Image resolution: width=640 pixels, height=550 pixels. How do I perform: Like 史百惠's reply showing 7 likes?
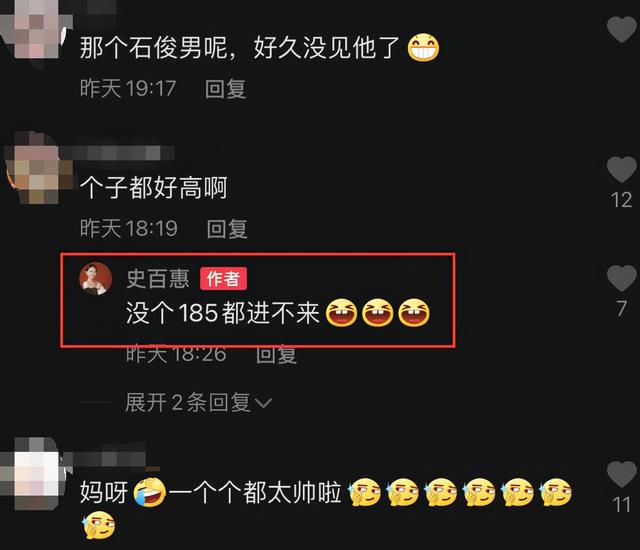(621, 278)
